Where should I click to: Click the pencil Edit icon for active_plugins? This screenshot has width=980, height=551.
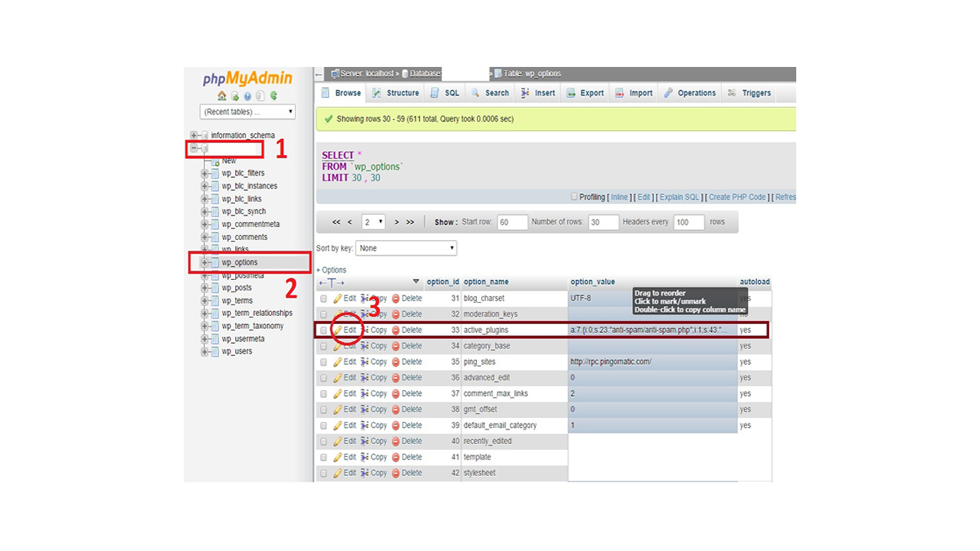click(338, 330)
